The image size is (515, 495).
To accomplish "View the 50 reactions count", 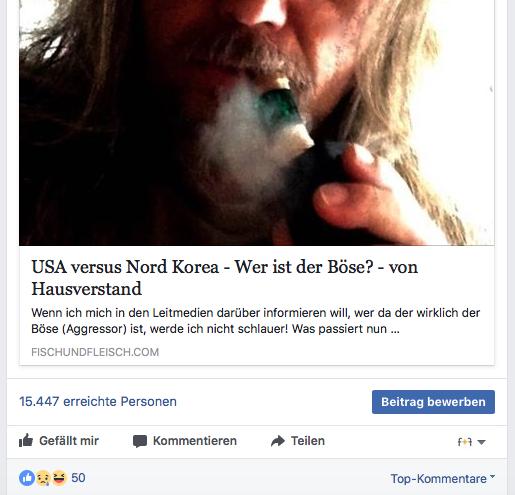I will (x=78, y=478).
